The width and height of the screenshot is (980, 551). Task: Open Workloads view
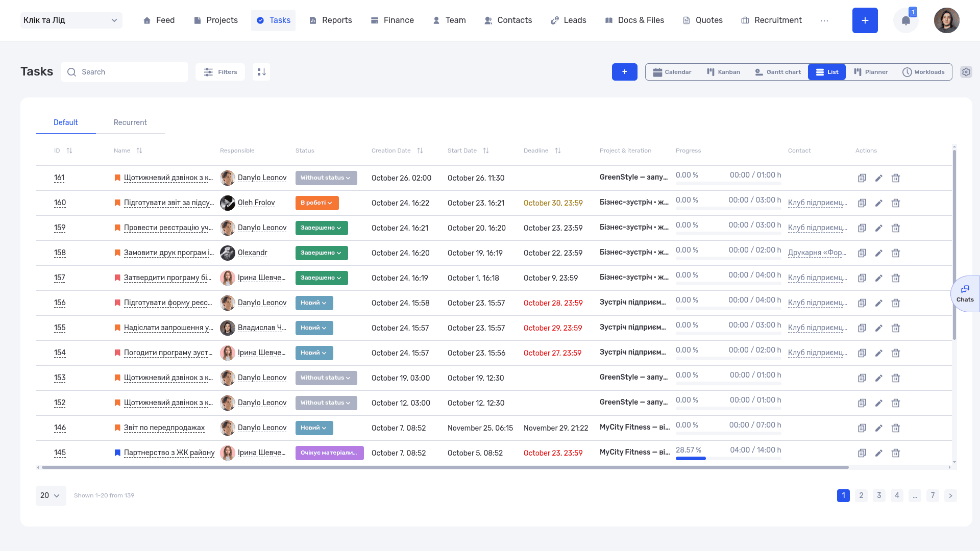[x=923, y=72]
